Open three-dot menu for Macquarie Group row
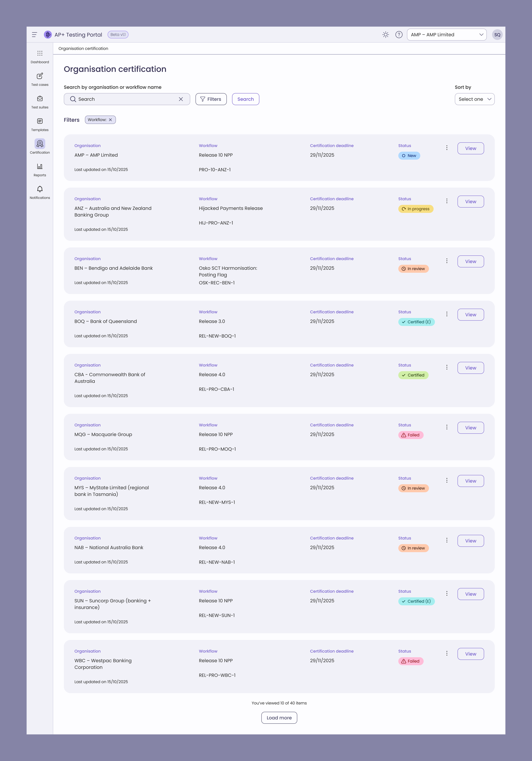 point(446,427)
